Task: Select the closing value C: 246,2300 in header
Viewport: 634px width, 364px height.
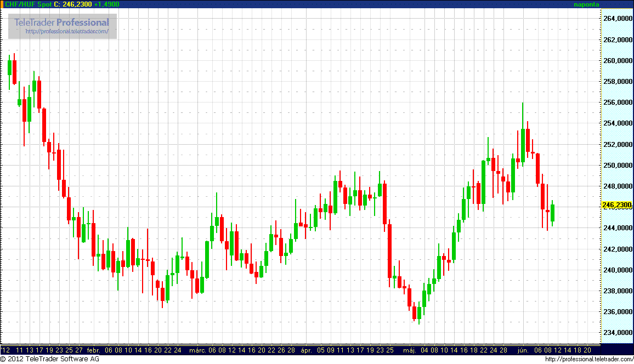Action: [73, 4]
